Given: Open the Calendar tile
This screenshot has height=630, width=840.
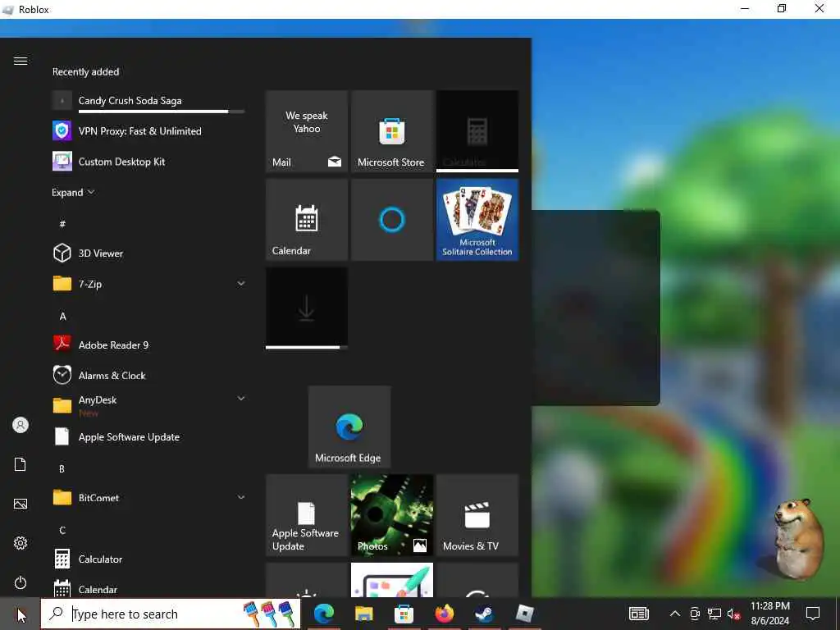Looking at the screenshot, I should click(307, 220).
